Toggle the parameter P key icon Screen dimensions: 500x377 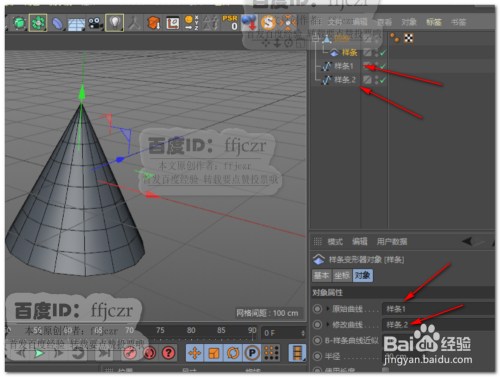[x=252, y=353]
